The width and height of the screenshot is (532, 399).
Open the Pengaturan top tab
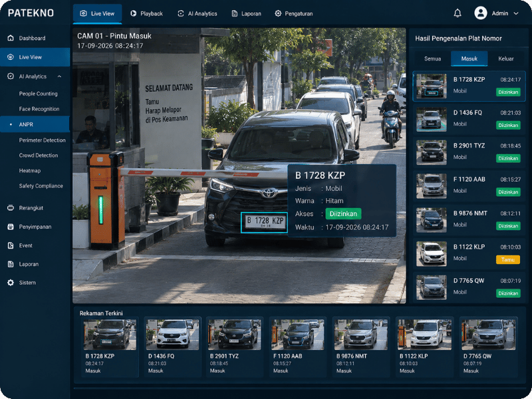[294, 13]
